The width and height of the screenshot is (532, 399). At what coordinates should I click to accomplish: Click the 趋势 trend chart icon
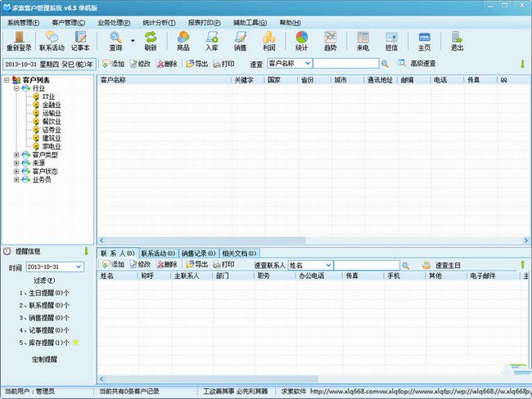pos(330,41)
